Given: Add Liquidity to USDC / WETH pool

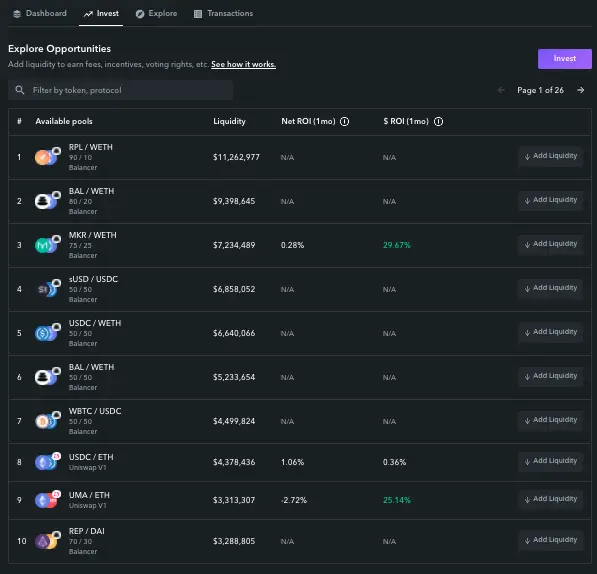Looking at the screenshot, I should (551, 332).
